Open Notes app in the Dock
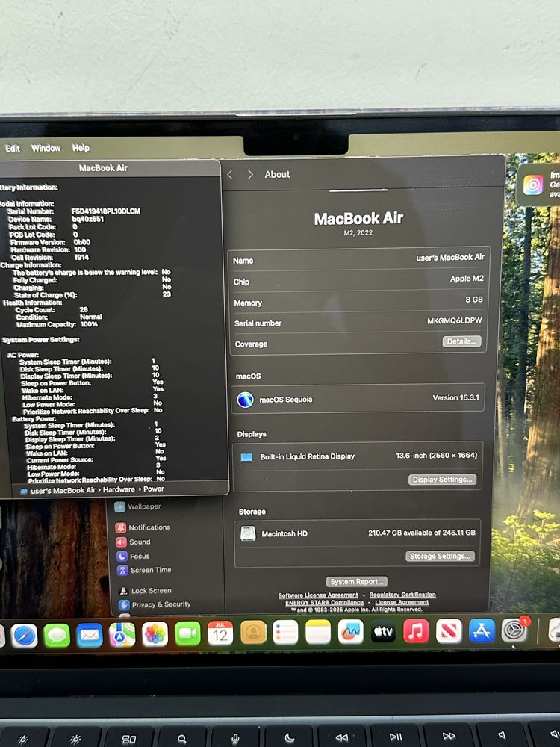The width and height of the screenshot is (560, 747). [318, 632]
